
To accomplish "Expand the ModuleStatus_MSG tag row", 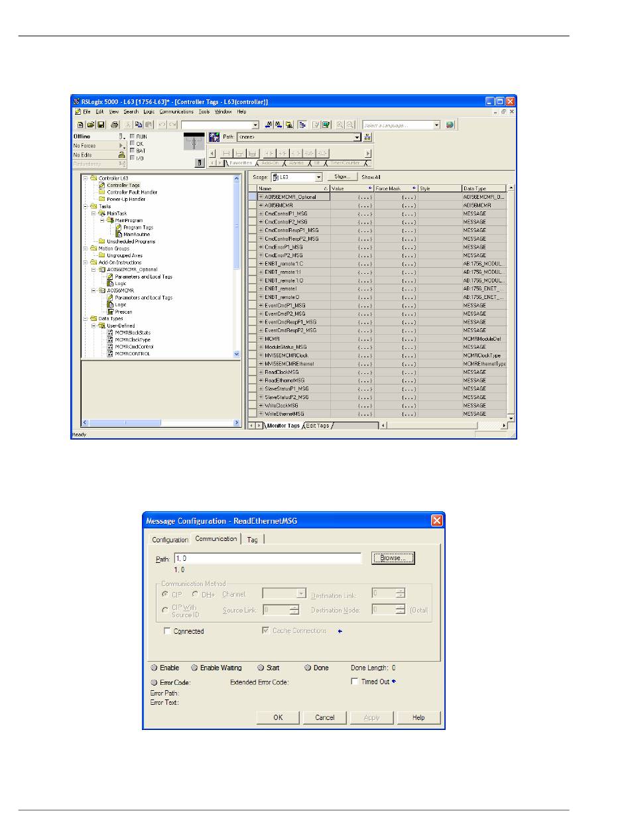I will pos(261,347).
